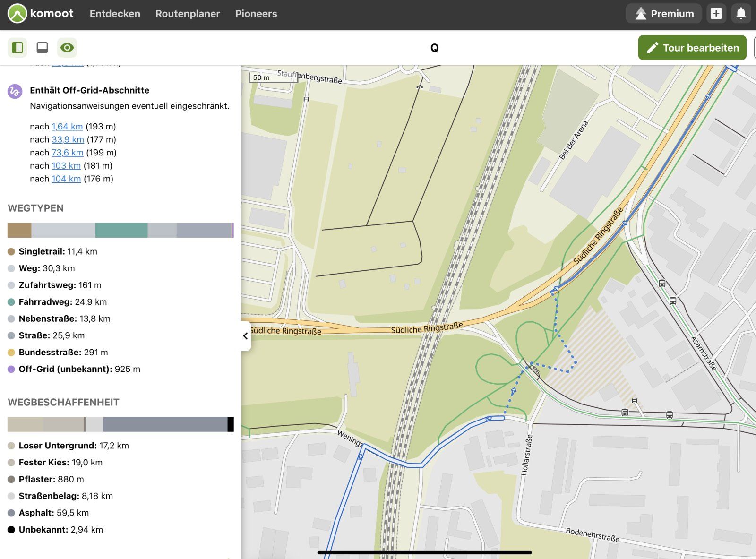Open the Entdecken menu

(115, 14)
